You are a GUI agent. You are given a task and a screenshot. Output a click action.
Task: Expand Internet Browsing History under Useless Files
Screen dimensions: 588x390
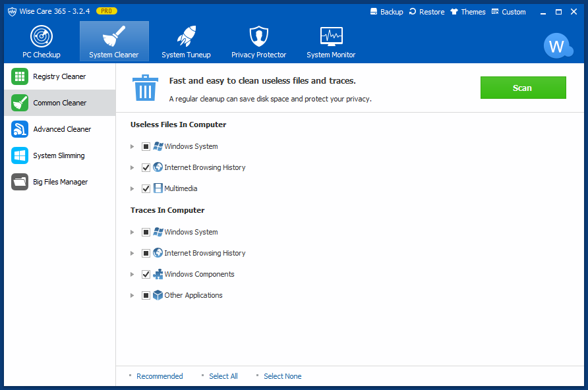[132, 167]
